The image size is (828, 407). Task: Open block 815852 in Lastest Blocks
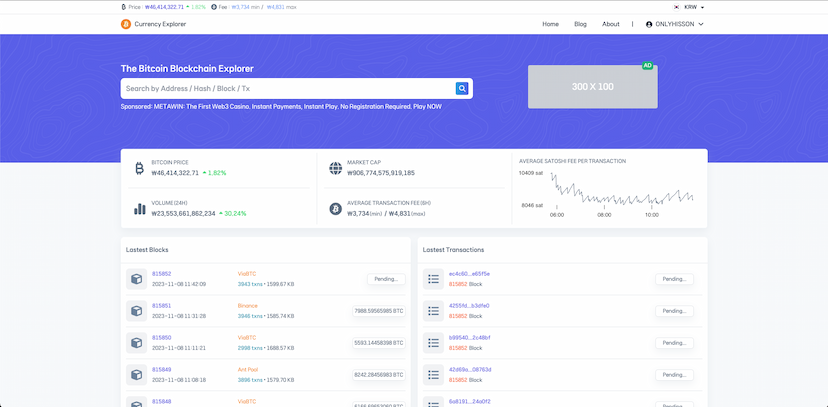pyautogui.click(x=162, y=274)
